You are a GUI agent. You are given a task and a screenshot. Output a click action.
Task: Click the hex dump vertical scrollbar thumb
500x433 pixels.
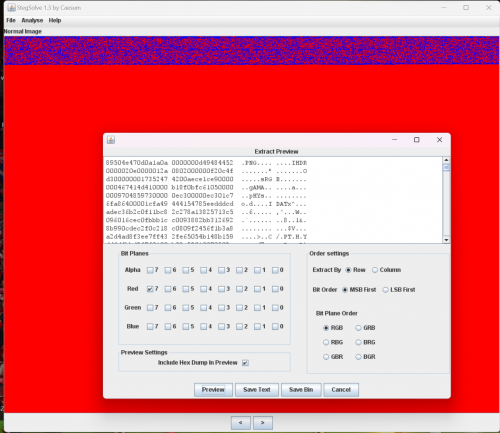pos(446,167)
